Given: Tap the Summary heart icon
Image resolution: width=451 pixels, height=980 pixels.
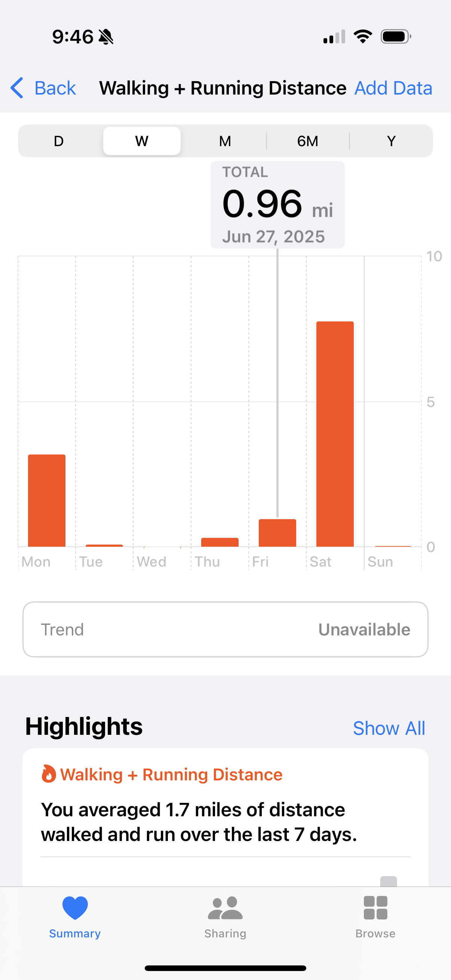Looking at the screenshot, I should tap(75, 908).
